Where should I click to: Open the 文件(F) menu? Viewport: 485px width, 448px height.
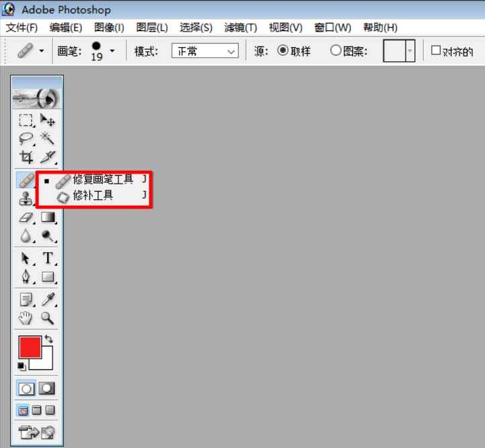[22, 28]
